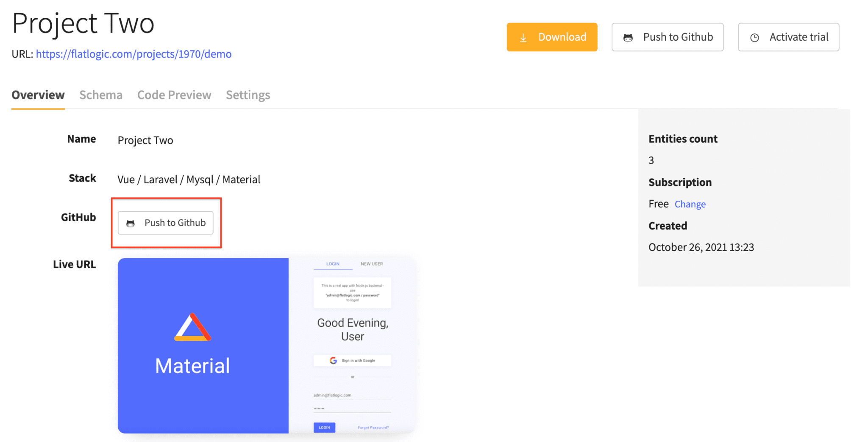Click the demo credentials notice box in the preview
Viewport: 868px width, 442px height.
pos(352,293)
